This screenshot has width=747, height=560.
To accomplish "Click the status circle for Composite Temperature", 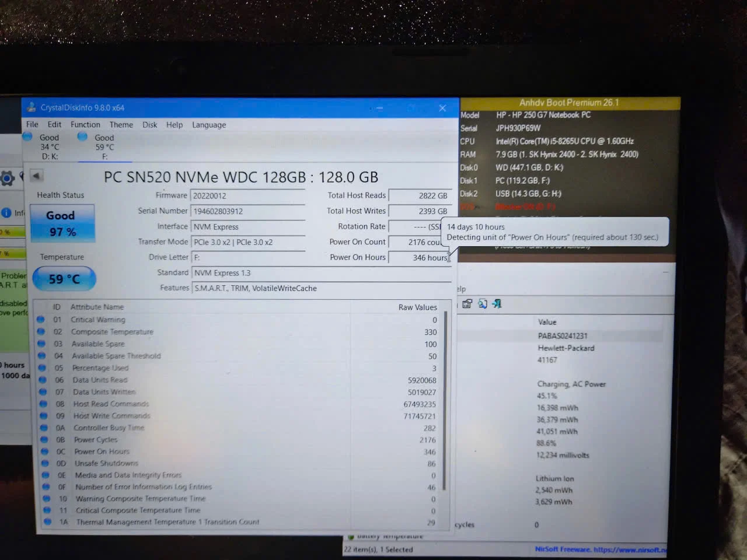I will [x=41, y=331].
